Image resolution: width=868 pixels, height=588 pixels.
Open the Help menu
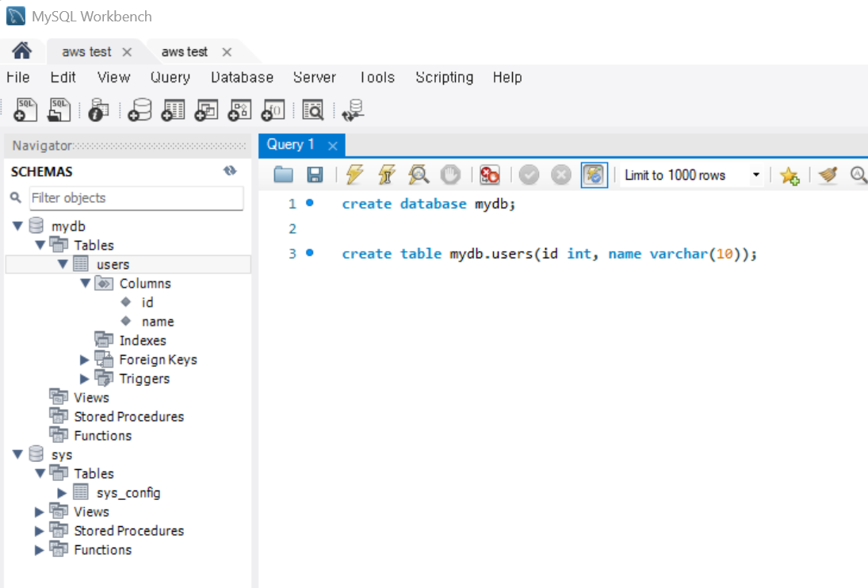click(507, 78)
